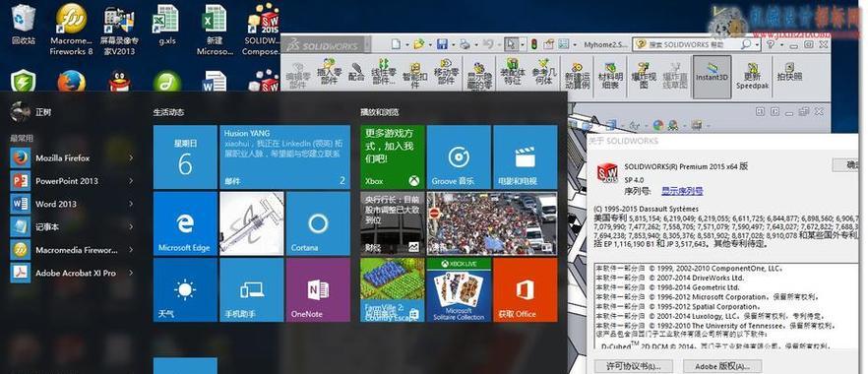Viewport: 868px width, 374px height.
Task: Open the Cortana tile
Action: click(318, 223)
